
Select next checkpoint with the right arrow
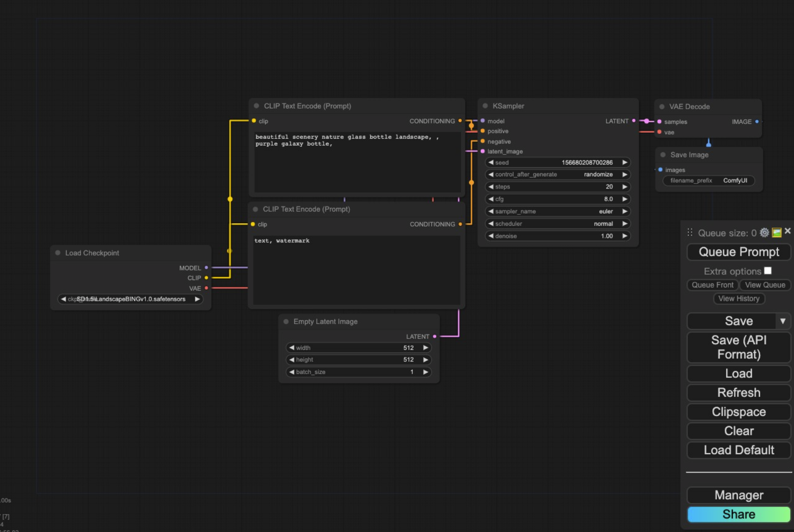[x=197, y=299]
